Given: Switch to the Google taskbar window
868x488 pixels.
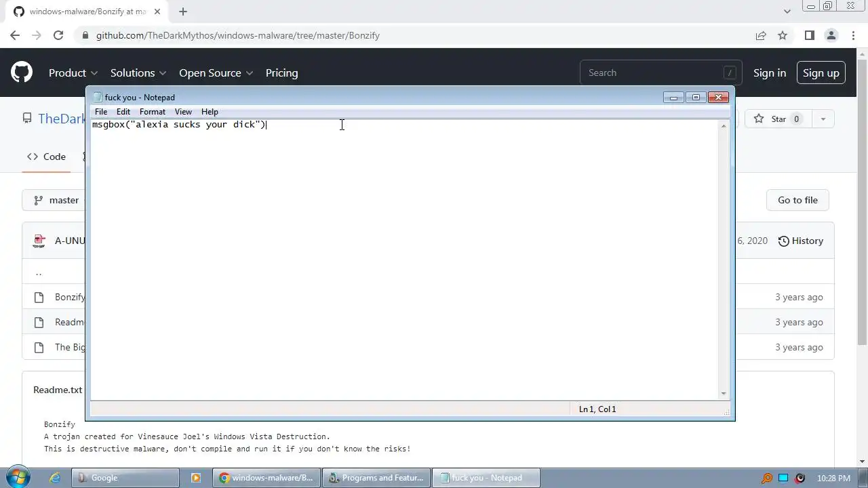Looking at the screenshot, I should [x=125, y=478].
